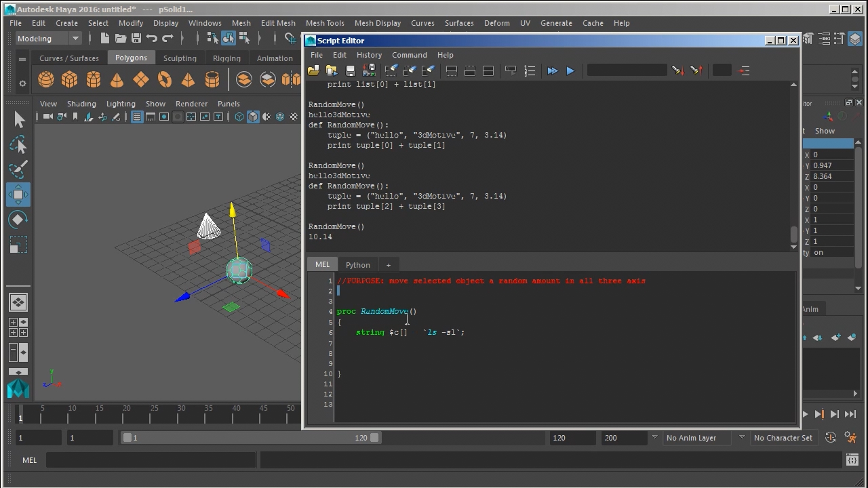
Task: Click Execute All in Script Editor
Action: pyautogui.click(x=552, y=70)
